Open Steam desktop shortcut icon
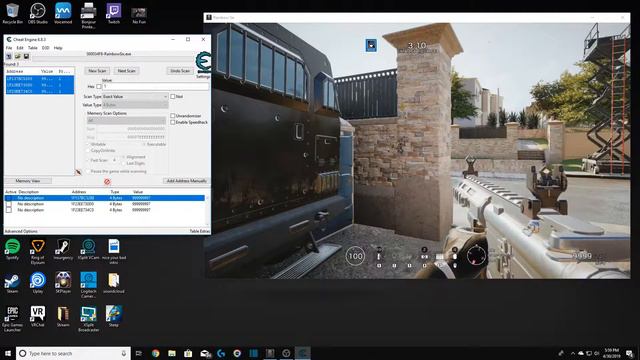 point(12,283)
